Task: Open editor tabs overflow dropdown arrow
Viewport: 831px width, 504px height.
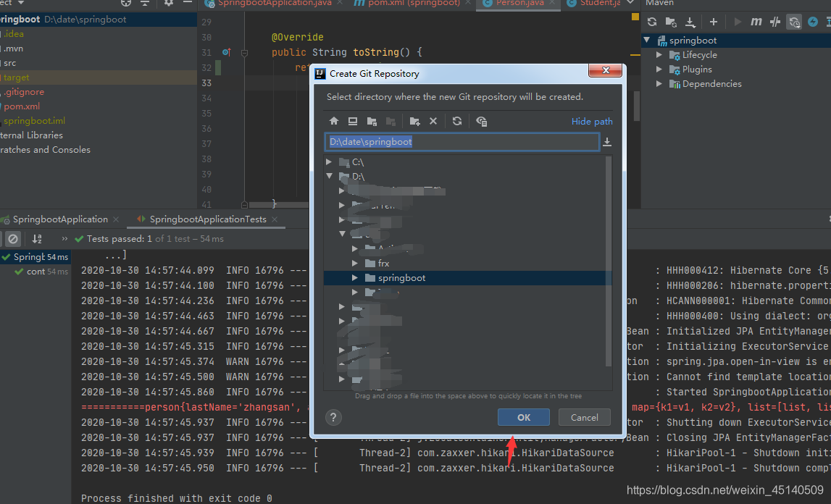Action: coord(630,3)
